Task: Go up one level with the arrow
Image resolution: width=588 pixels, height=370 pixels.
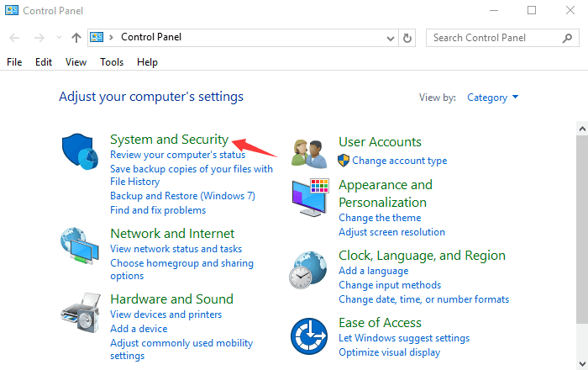Action: pyautogui.click(x=76, y=38)
